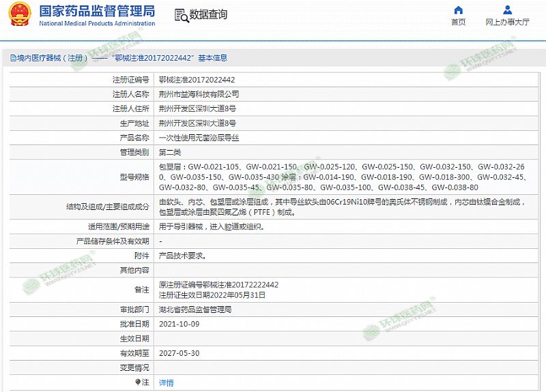Click approving department 湖北省药品监督管理局
The image size is (546, 392).
(195, 310)
